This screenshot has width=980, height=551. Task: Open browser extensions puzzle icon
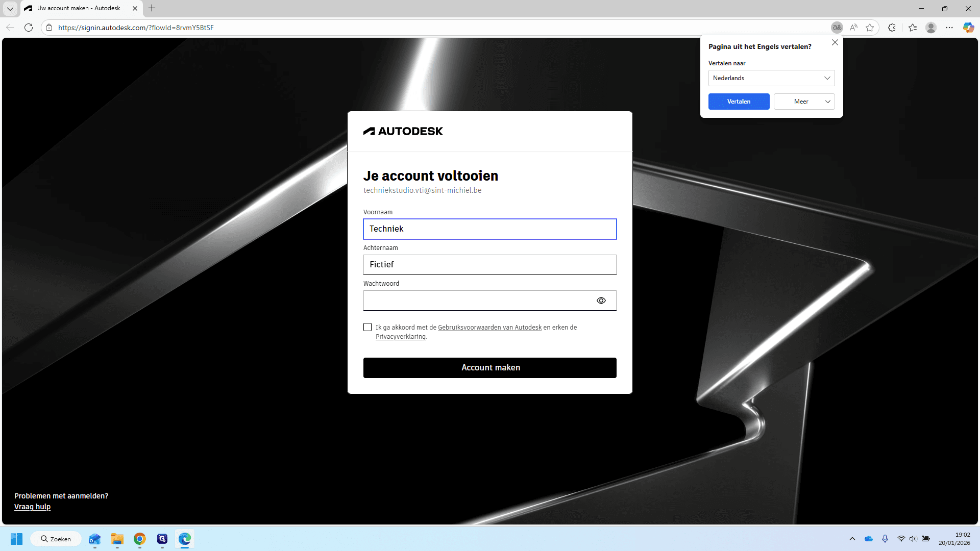(x=892, y=28)
